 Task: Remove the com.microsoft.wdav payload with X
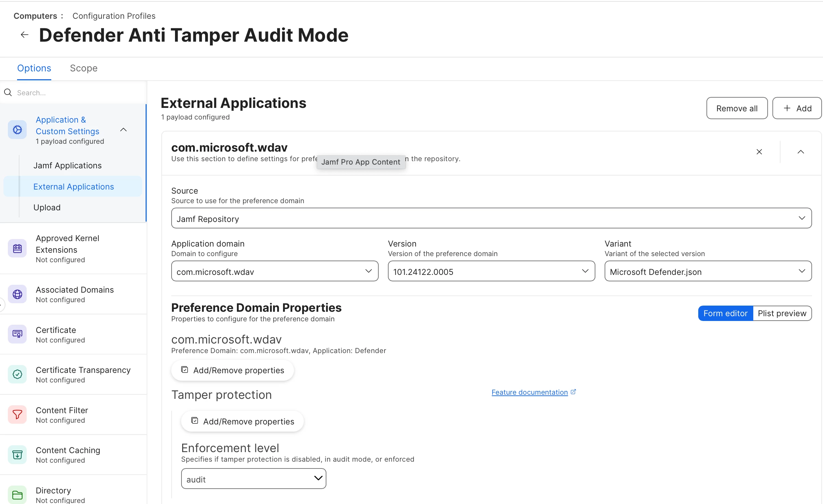click(759, 152)
